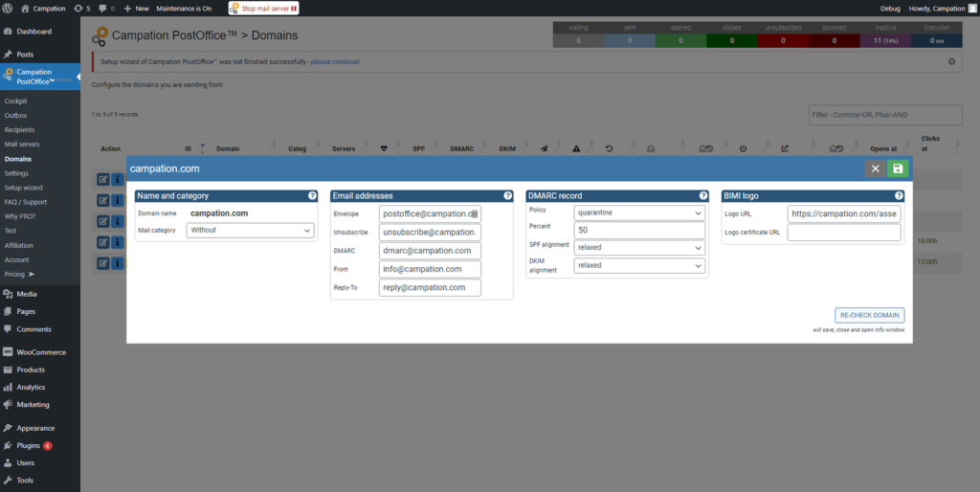This screenshot has width=980, height=492.
Task: Click the red unsubscribed counter box
Action: coord(783,40)
